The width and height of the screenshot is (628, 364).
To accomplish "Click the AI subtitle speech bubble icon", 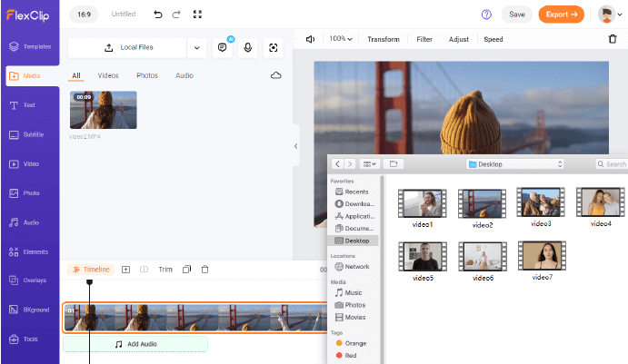I will 223,47.
